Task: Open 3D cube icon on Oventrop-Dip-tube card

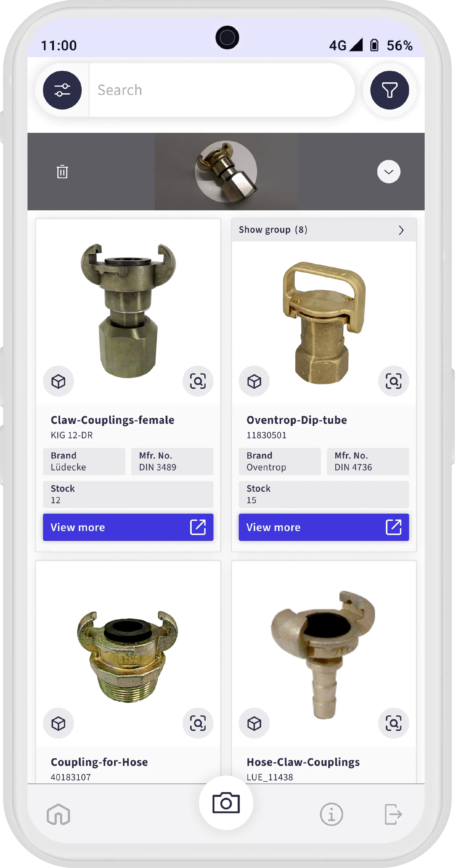Action: [254, 381]
